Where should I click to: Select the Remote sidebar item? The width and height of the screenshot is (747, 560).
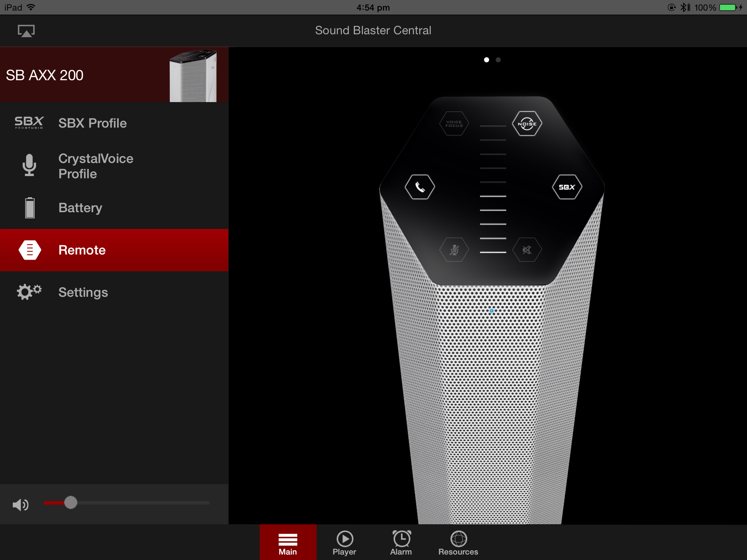pyautogui.click(x=82, y=250)
